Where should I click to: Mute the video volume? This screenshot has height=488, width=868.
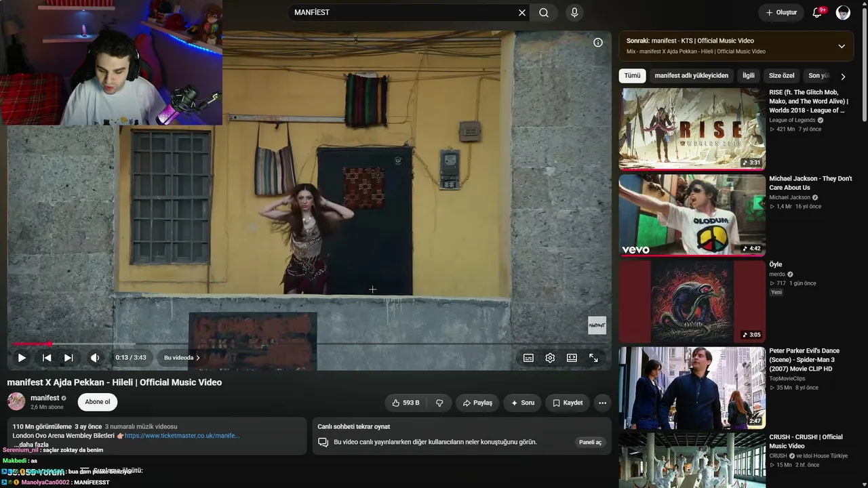(95, 358)
